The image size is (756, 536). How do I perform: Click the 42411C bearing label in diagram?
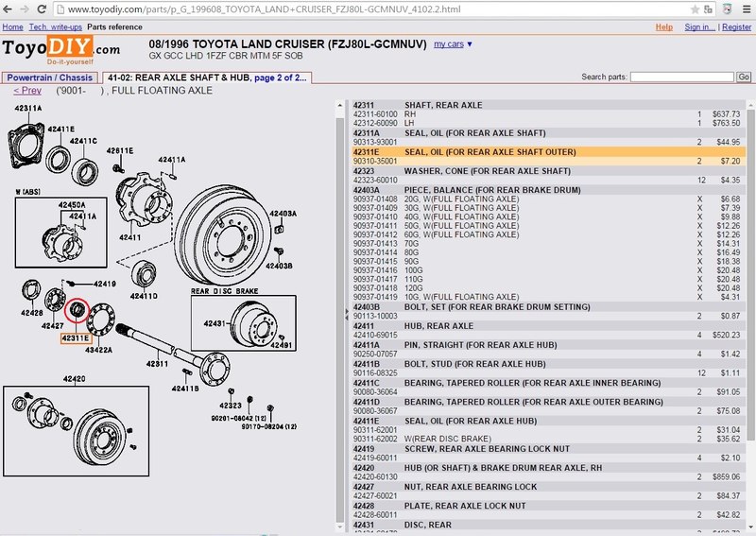click(x=83, y=141)
